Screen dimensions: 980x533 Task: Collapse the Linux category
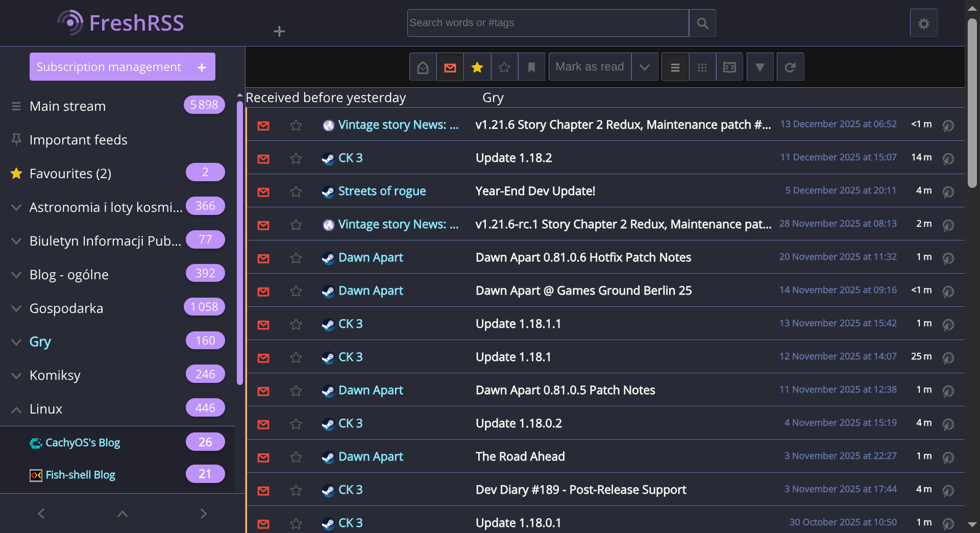tap(16, 409)
